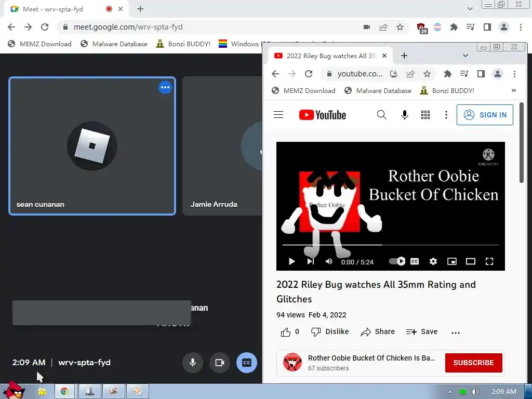This screenshot has height=399, width=532.
Task: Select Jamie Arruda participant tile
Action: [x=222, y=146]
